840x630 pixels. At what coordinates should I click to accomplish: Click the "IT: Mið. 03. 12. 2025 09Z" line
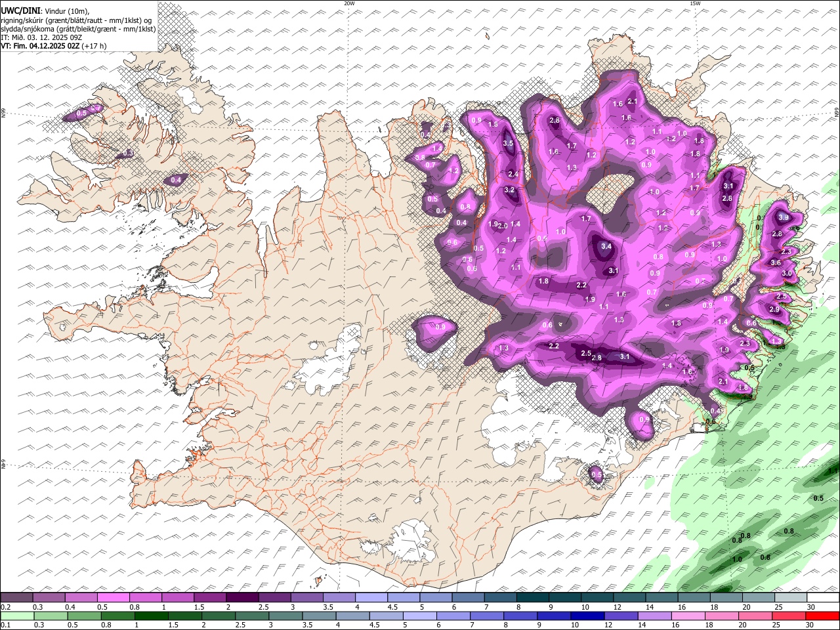click(40, 37)
